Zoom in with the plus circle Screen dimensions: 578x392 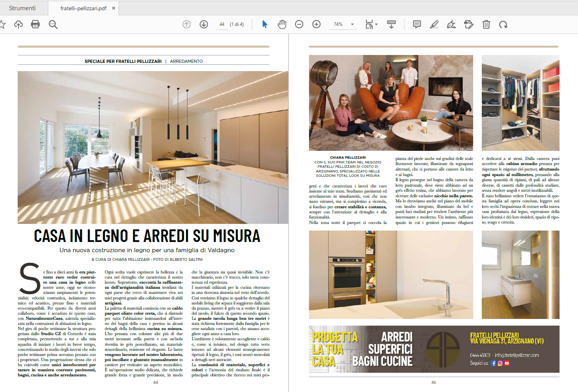(x=316, y=24)
